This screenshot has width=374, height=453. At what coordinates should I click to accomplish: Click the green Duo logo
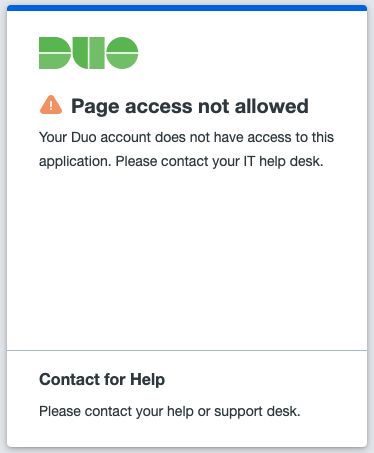coord(89,53)
